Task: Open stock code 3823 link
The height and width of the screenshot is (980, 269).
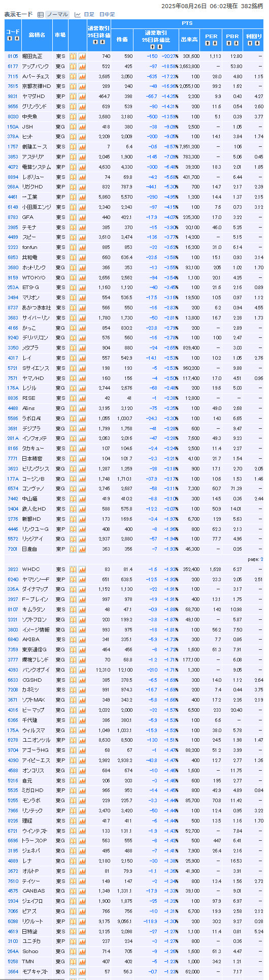Action: click(13, 570)
